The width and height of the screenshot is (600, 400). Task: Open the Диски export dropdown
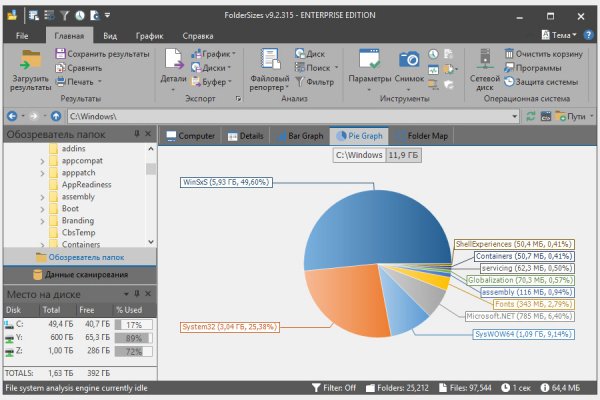(x=212, y=68)
